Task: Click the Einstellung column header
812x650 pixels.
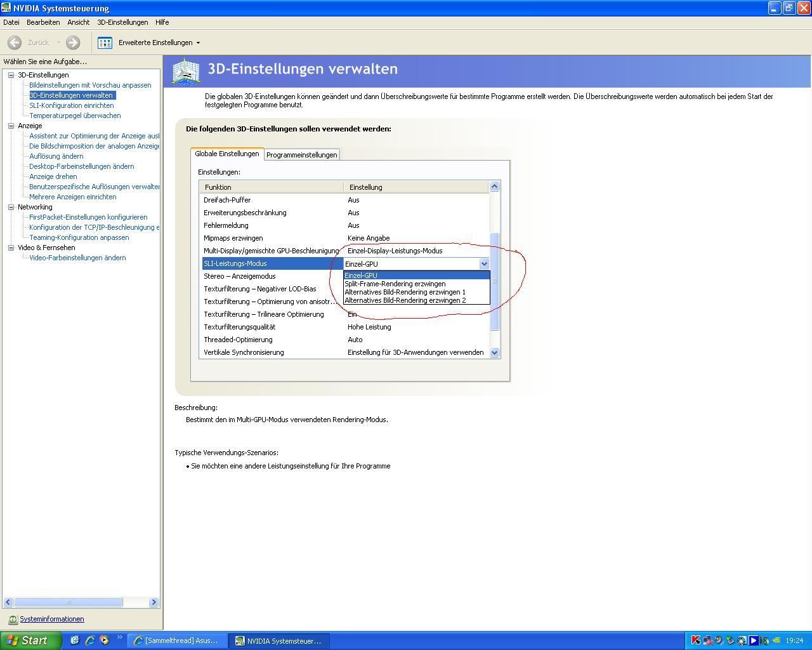Action: point(416,187)
